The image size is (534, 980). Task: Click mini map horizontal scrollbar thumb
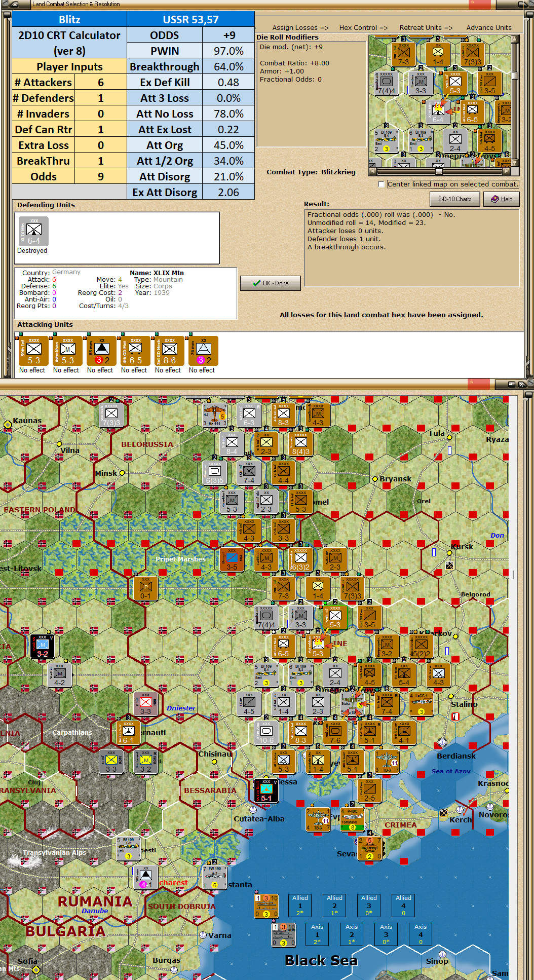439,171
